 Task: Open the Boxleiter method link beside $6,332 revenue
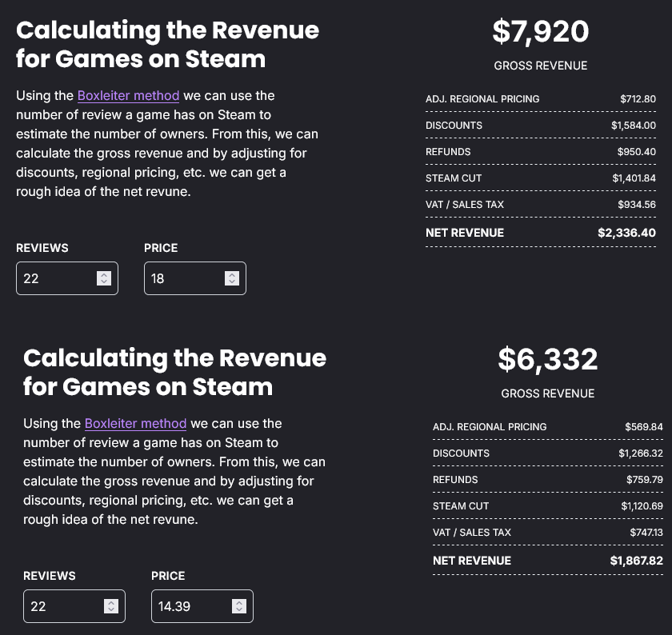[135, 423]
